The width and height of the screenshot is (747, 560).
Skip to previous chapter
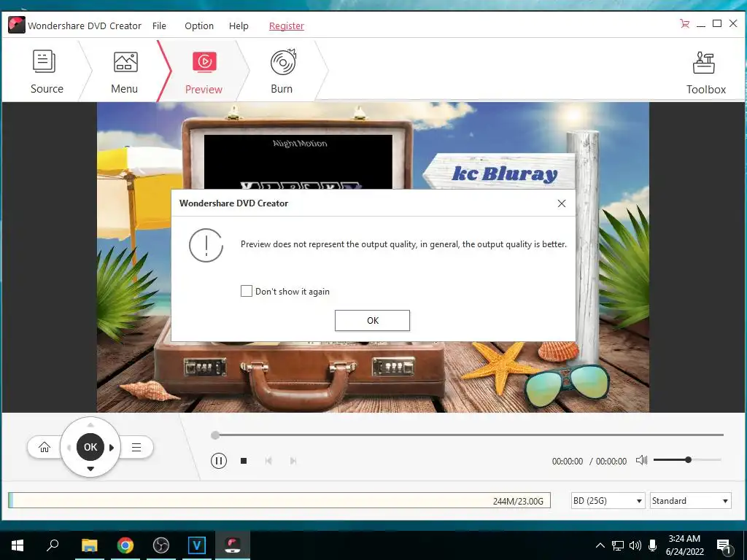[x=268, y=461]
